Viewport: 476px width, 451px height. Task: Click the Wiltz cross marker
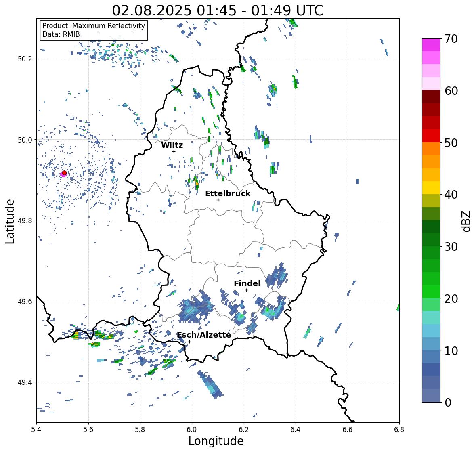point(174,151)
